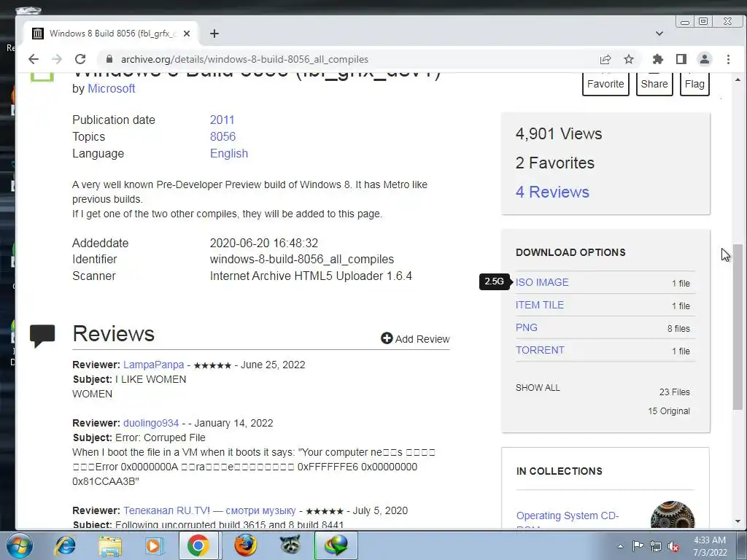This screenshot has height=560, width=747.
Task: Open the 2011 publication date link
Action: click(x=222, y=120)
